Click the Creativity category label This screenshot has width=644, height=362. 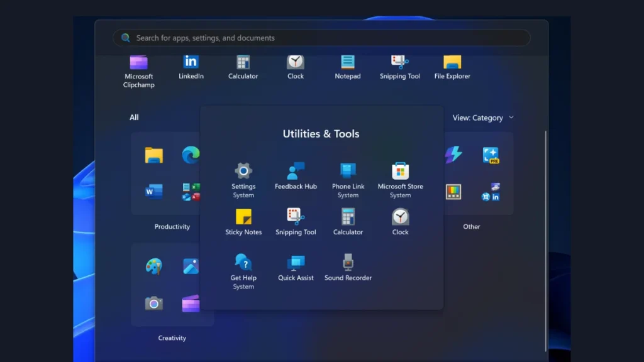(172, 337)
